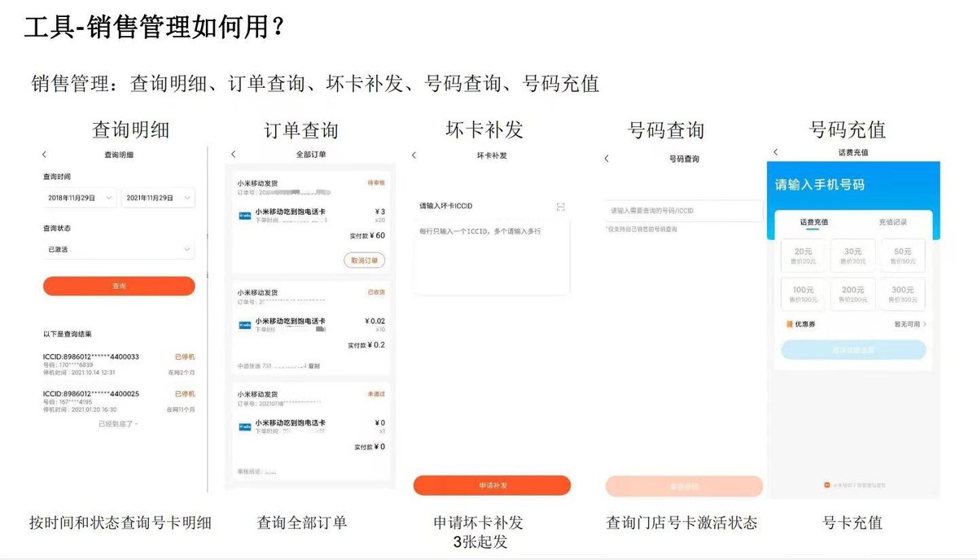Click the caption 3张起发
This screenshot has width=977, height=560.
click(480, 541)
